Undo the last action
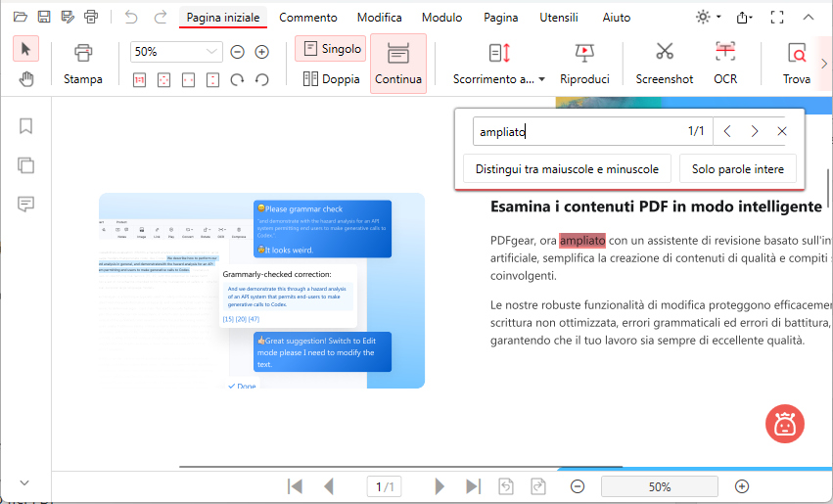Viewport: 833px width, 504px height. (x=131, y=17)
